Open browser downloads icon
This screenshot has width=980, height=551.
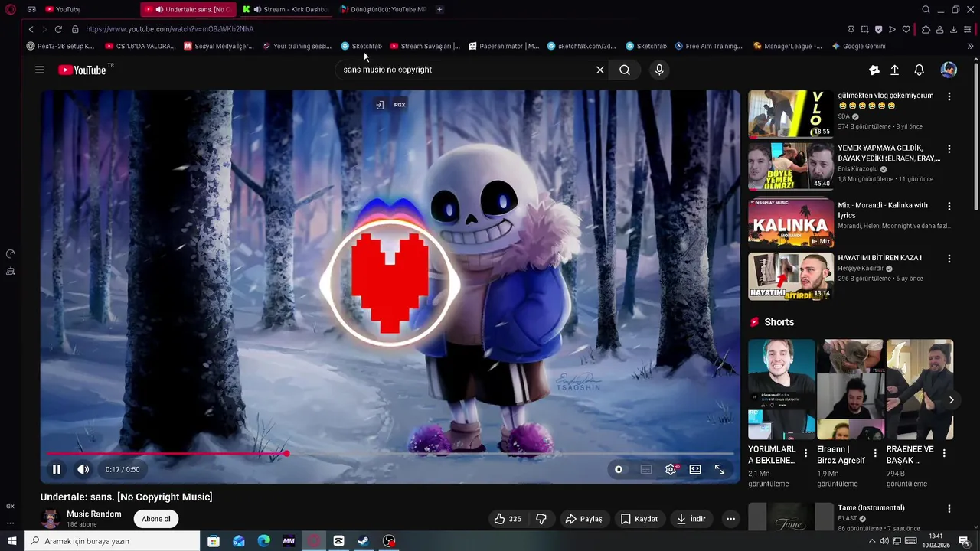click(x=953, y=29)
